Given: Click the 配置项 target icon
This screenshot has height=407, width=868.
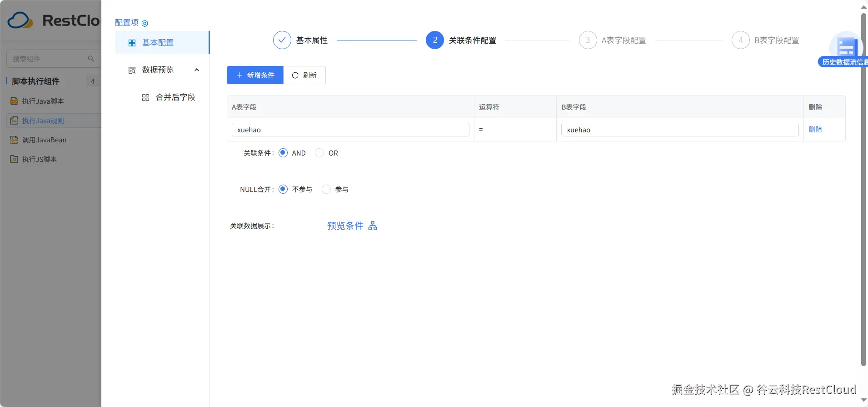Looking at the screenshot, I should 145,23.
